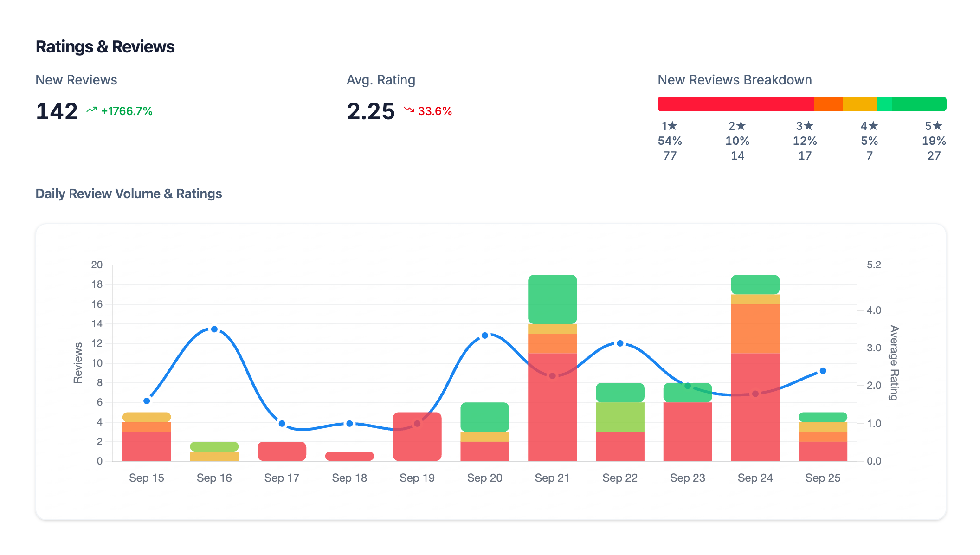This screenshot has width=980, height=555.
Task: Toggle the 5★ segment in the breakdown bar
Action: point(919,104)
